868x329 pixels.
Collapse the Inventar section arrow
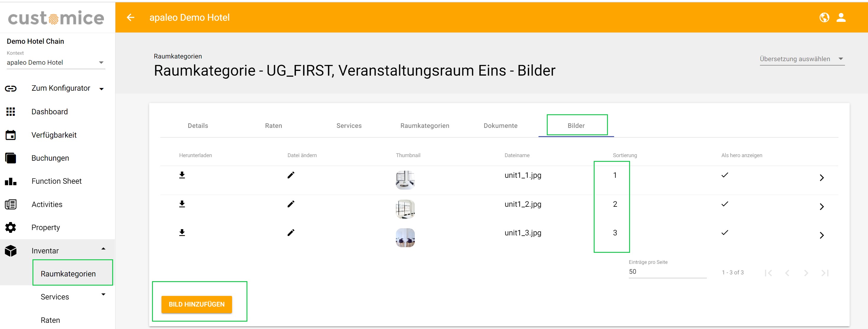pos(103,249)
